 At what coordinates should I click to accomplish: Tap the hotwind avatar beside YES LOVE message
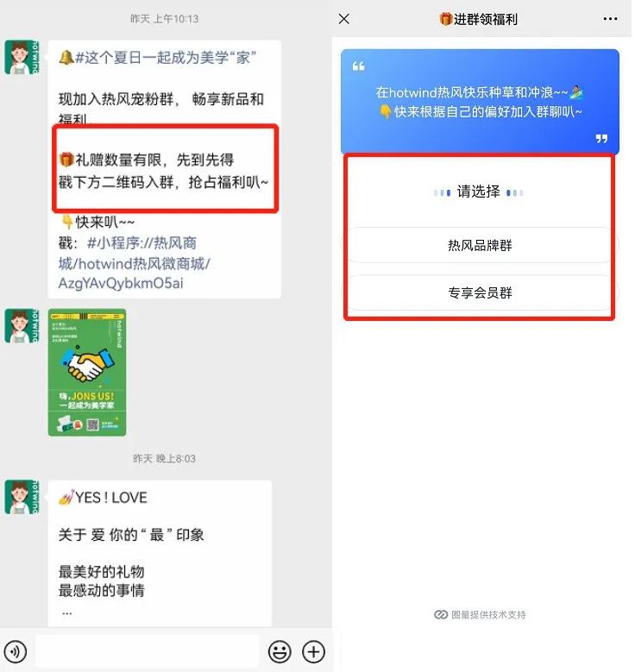[22, 497]
